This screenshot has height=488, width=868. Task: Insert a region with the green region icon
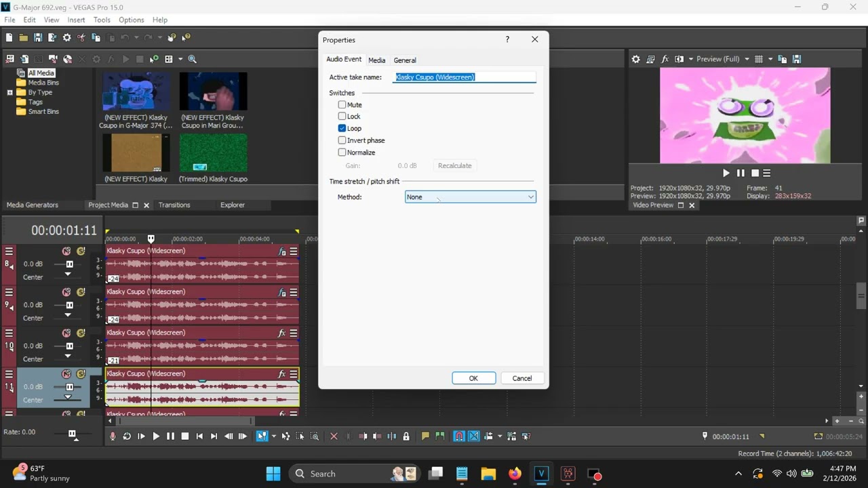coord(440,436)
